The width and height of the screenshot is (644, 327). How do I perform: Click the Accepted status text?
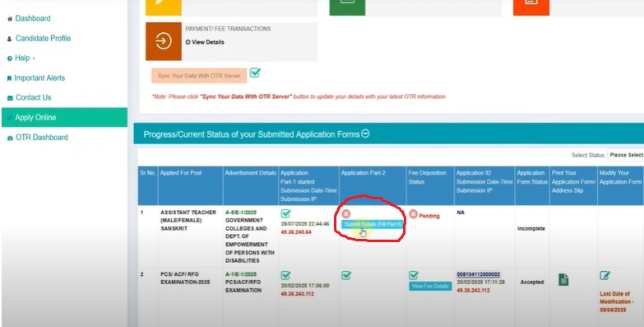pos(532,283)
